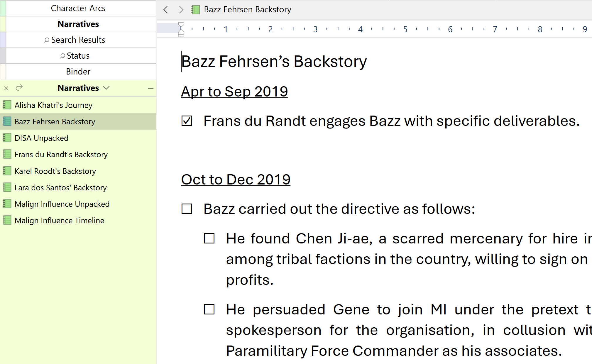Open the Binder tab
Image resolution: width=592 pixels, height=364 pixels.
pos(78,72)
